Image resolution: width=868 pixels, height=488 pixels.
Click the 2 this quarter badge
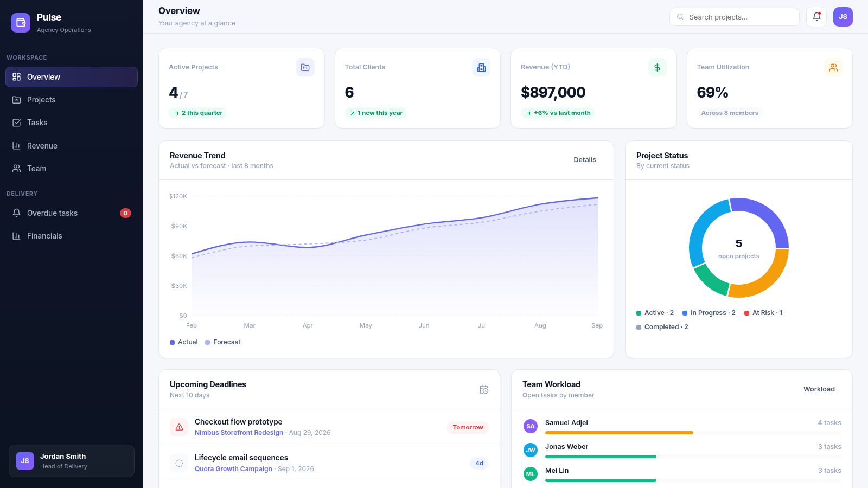198,113
